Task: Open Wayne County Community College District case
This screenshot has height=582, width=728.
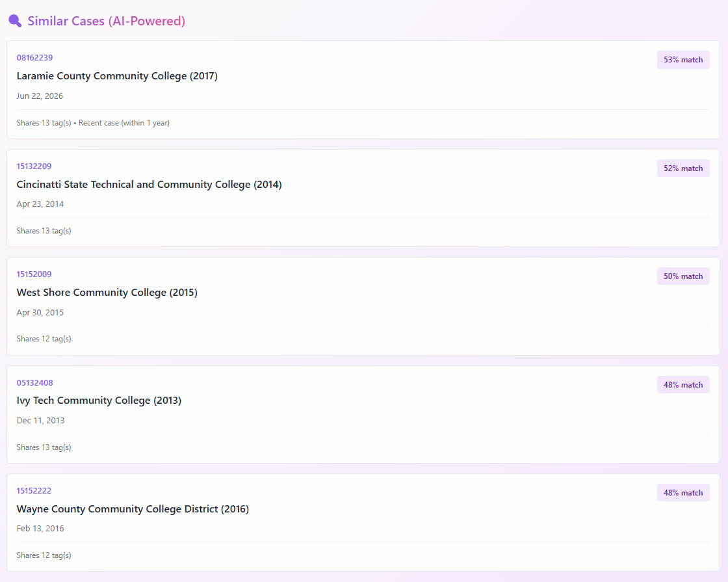Action: 133,509
